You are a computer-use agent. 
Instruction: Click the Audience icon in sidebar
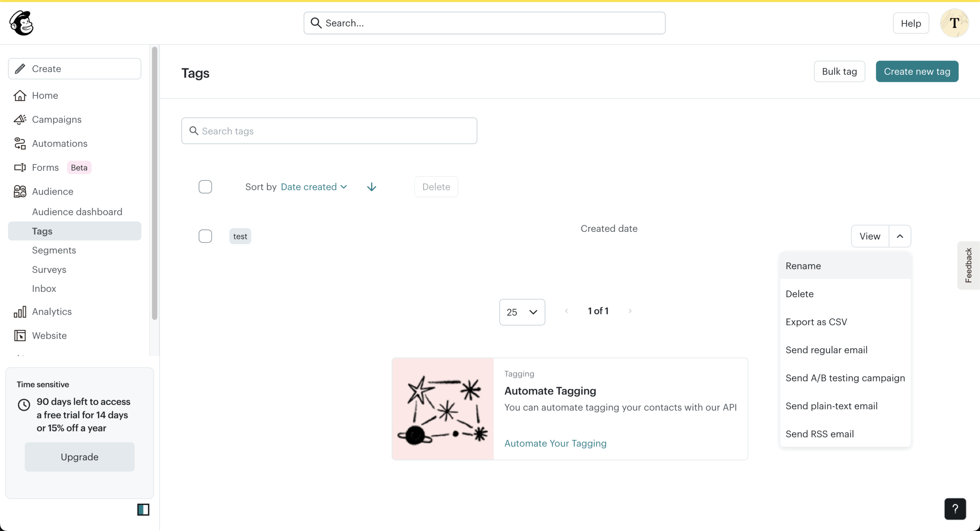click(20, 191)
